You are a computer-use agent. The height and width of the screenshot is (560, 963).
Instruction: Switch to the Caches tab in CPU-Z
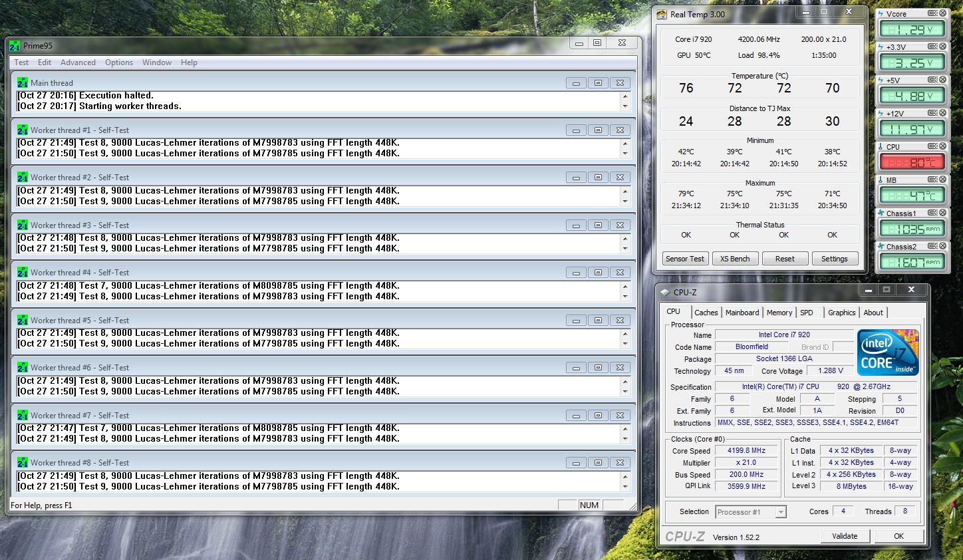[x=706, y=313]
